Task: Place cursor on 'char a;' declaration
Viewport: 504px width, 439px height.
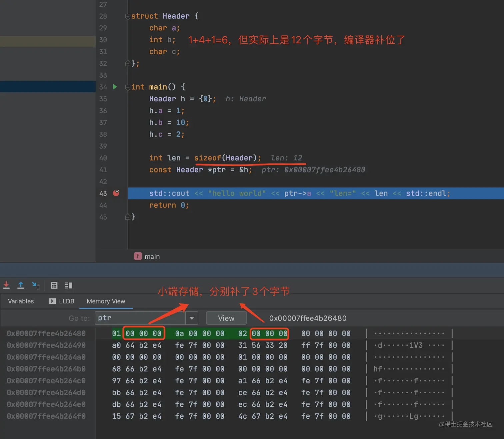Action: pos(165,28)
